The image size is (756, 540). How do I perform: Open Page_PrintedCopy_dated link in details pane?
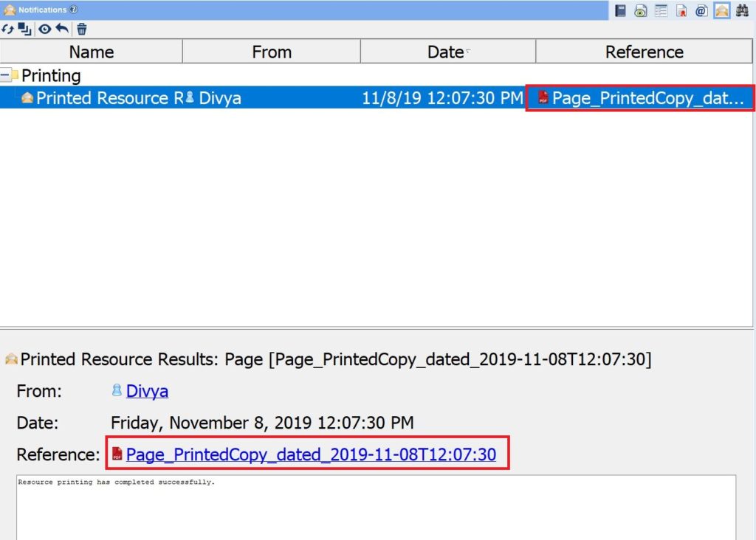(x=310, y=455)
